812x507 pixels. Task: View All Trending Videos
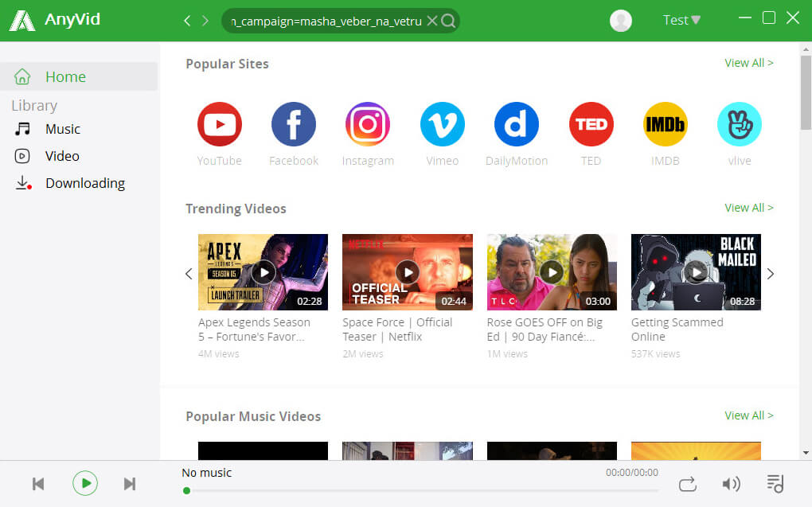748,207
